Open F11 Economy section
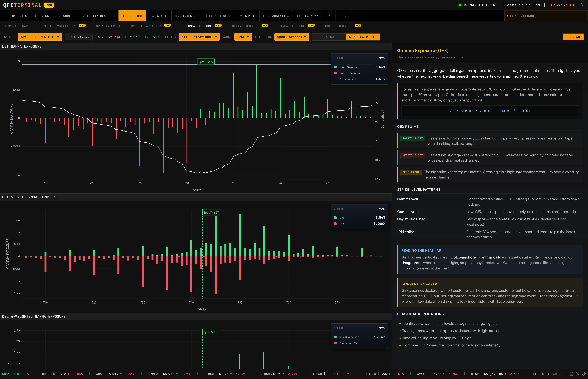This screenshot has width=588, height=379. pos(307,16)
